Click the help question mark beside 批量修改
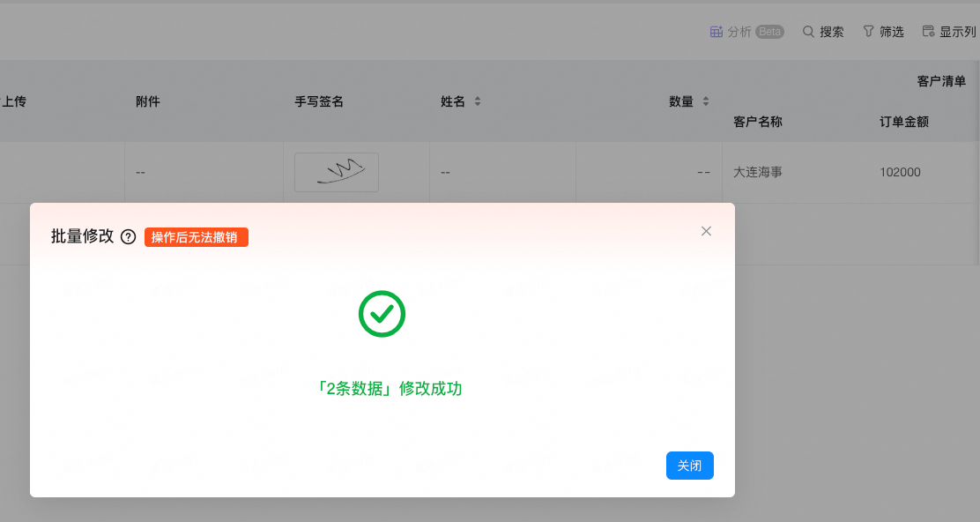The image size is (980, 522). [x=128, y=236]
